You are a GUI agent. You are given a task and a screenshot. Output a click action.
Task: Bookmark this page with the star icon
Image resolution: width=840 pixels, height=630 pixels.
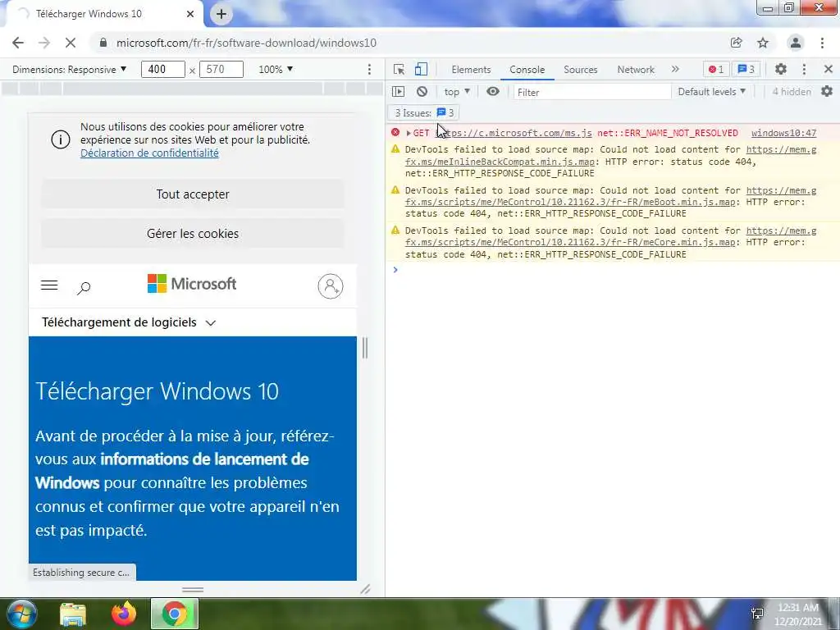[x=763, y=43]
